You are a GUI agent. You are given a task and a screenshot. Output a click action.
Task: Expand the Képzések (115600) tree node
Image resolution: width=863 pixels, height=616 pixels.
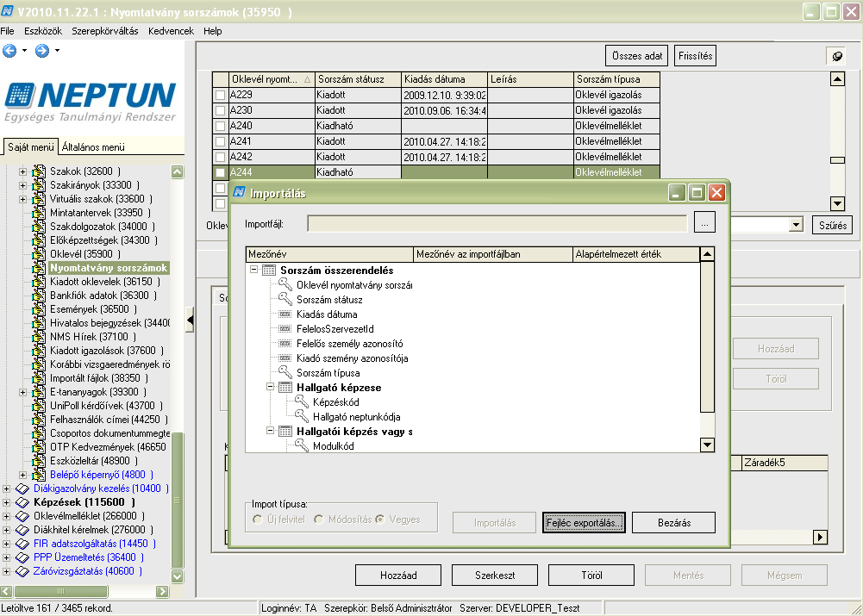click(6, 502)
